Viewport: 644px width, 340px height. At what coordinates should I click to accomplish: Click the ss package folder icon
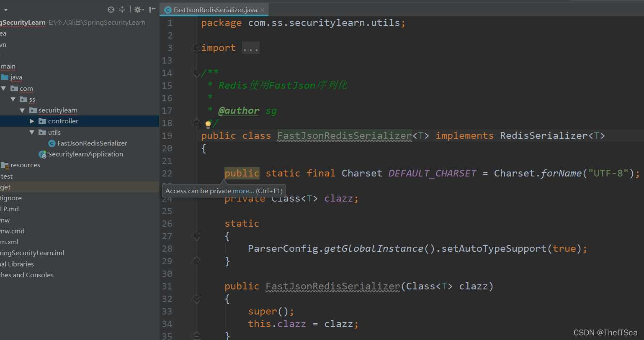tap(23, 99)
